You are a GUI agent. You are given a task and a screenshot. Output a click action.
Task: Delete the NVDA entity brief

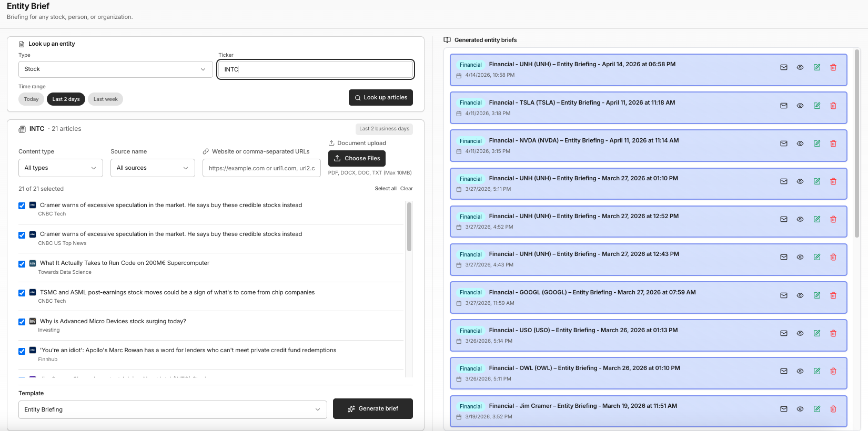click(833, 143)
